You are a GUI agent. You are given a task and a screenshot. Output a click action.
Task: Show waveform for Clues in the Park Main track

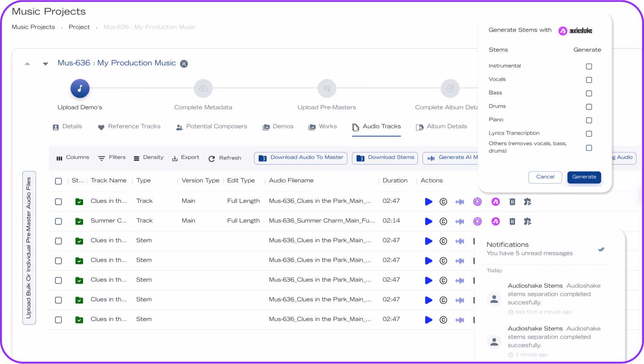(x=460, y=202)
